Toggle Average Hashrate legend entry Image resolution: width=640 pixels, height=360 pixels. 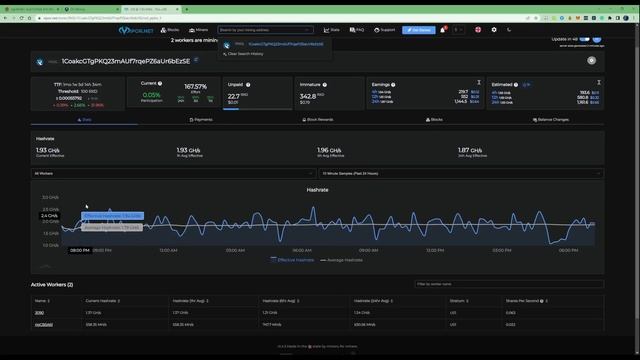point(342,260)
